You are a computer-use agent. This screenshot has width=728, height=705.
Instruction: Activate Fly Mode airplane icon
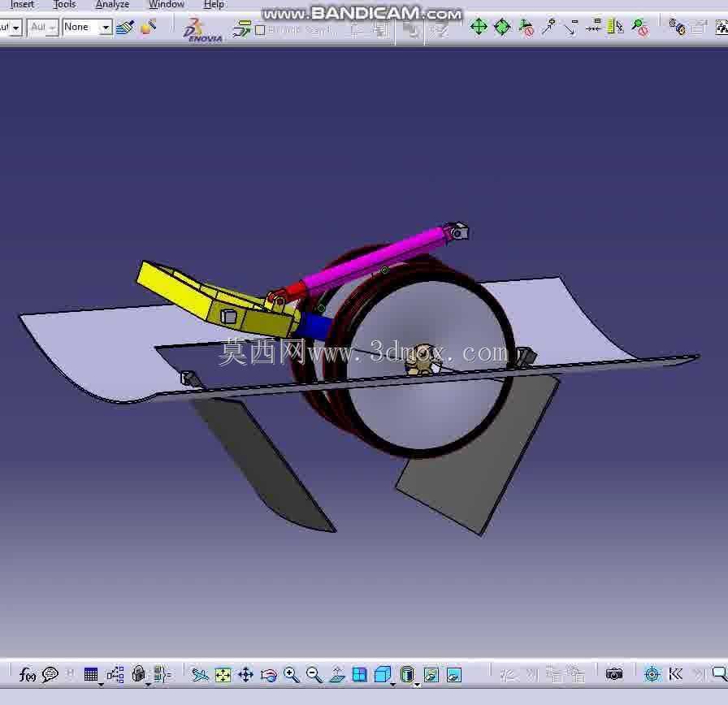coord(200,674)
